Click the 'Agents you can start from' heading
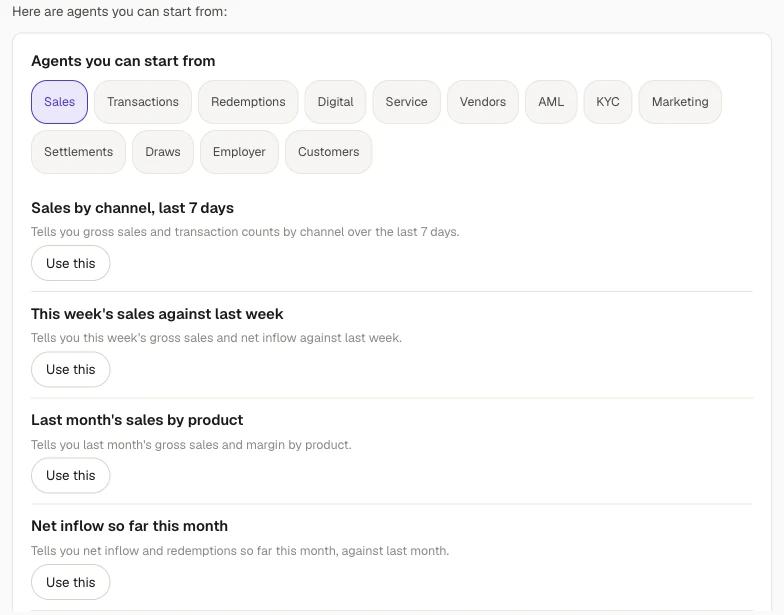 click(123, 61)
